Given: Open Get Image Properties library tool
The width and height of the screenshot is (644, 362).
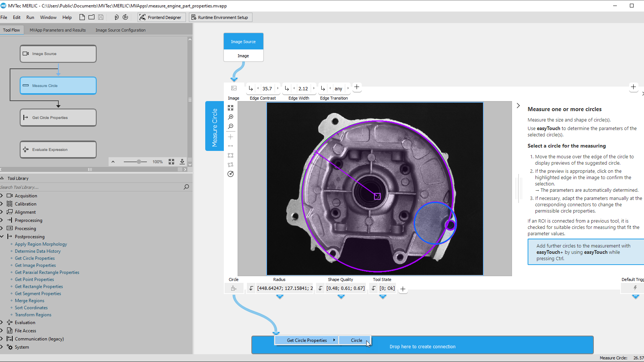Looking at the screenshot, I should coord(35,265).
